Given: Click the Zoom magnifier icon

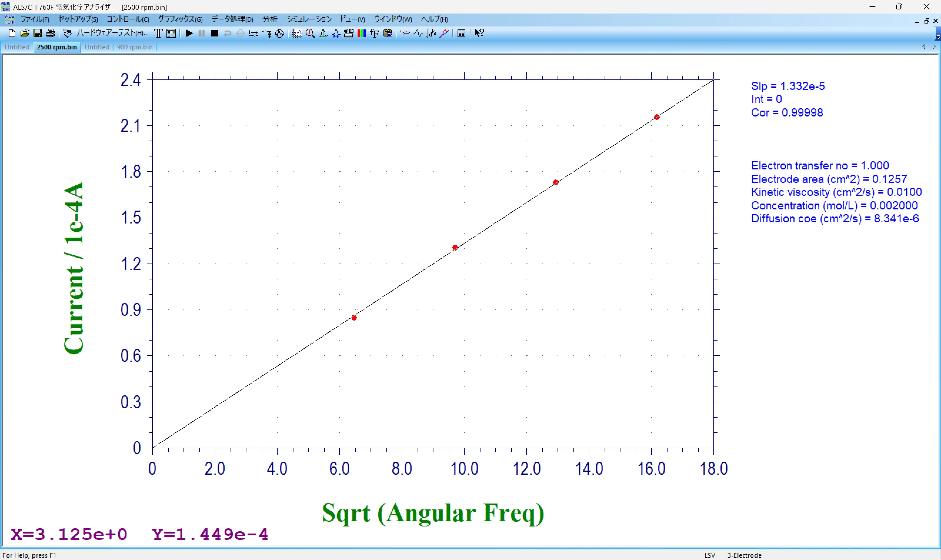Looking at the screenshot, I should pyautogui.click(x=310, y=33).
